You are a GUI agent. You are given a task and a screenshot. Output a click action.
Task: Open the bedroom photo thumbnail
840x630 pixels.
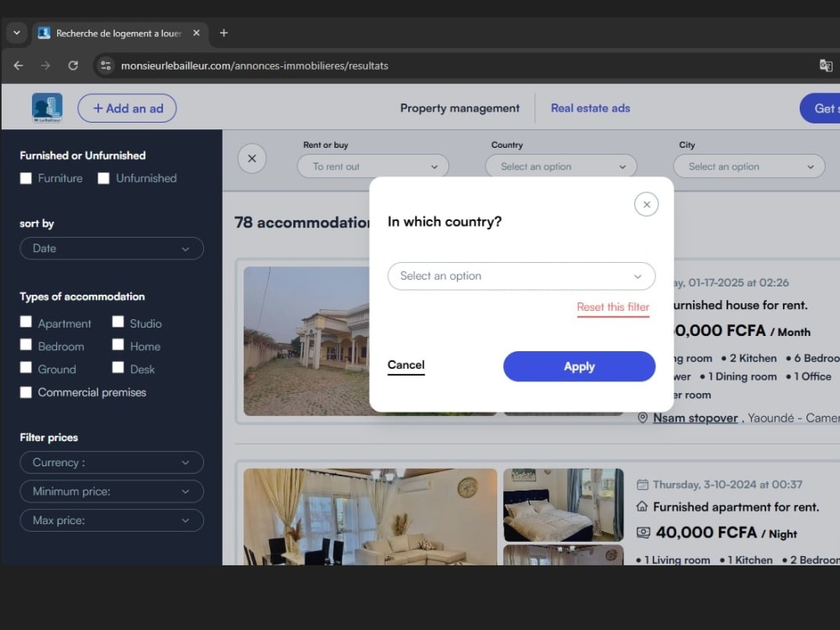click(x=564, y=505)
